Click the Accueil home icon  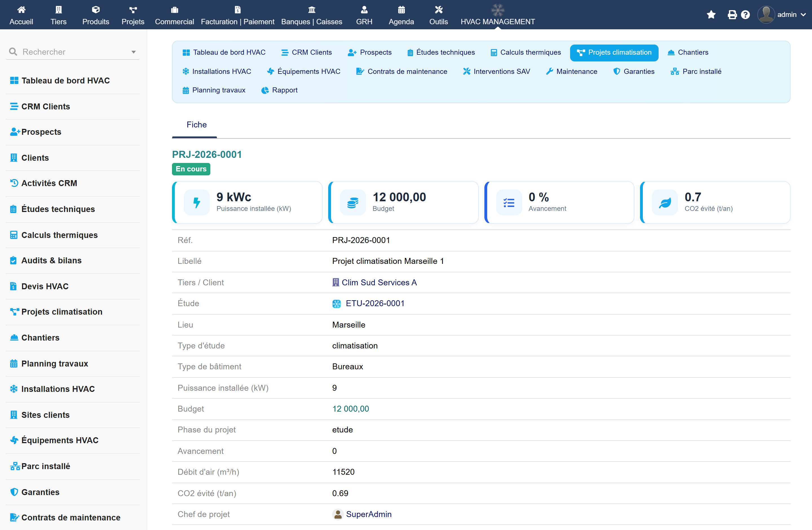21,10
